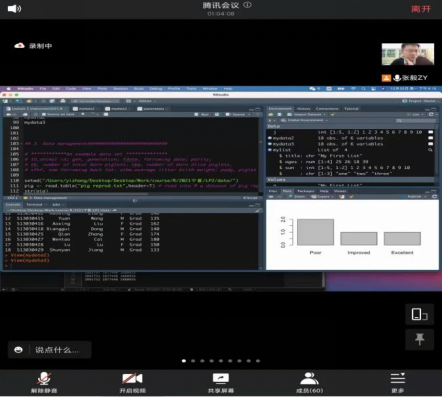Viewport: 442px width, 397px height.
Task: Click the Run button in script editor
Action: [202, 114]
